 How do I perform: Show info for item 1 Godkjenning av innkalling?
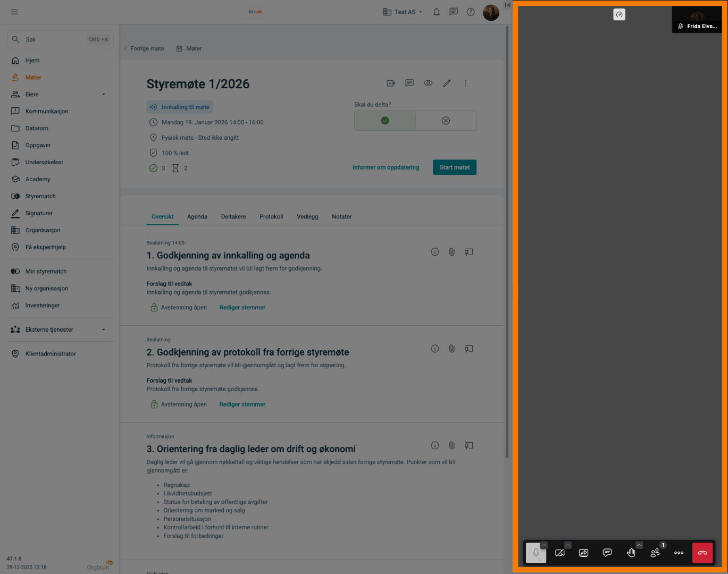coord(435,252)
